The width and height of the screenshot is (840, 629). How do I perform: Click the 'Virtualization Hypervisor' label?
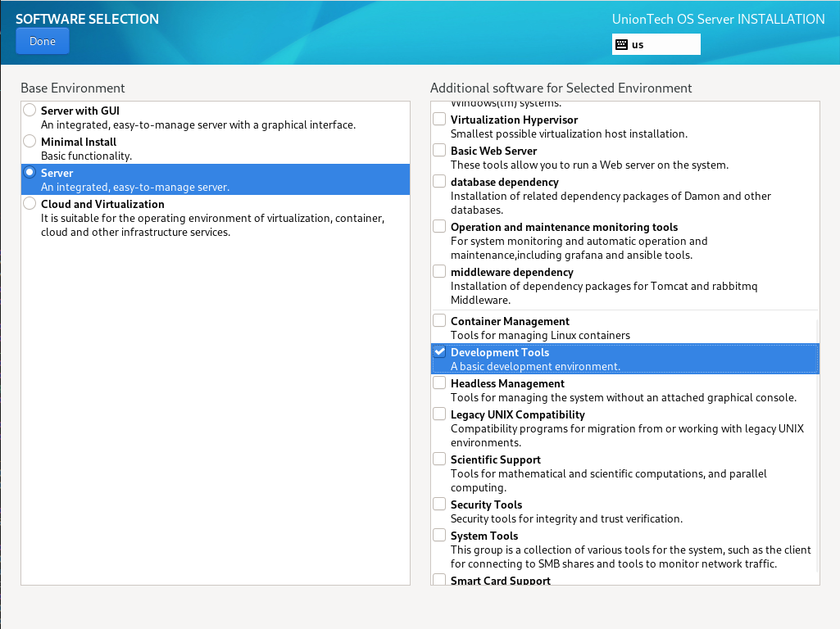[x=515, y=120]
